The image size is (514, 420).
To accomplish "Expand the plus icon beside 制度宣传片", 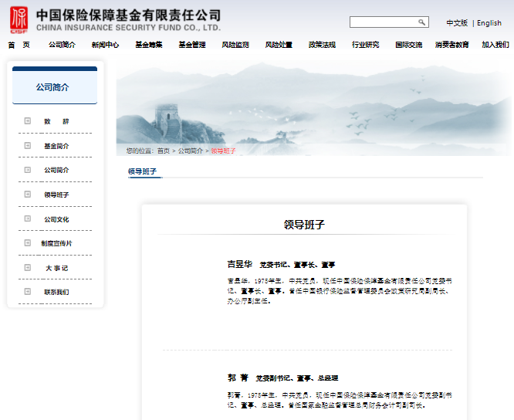I will [x=28, y=243].
